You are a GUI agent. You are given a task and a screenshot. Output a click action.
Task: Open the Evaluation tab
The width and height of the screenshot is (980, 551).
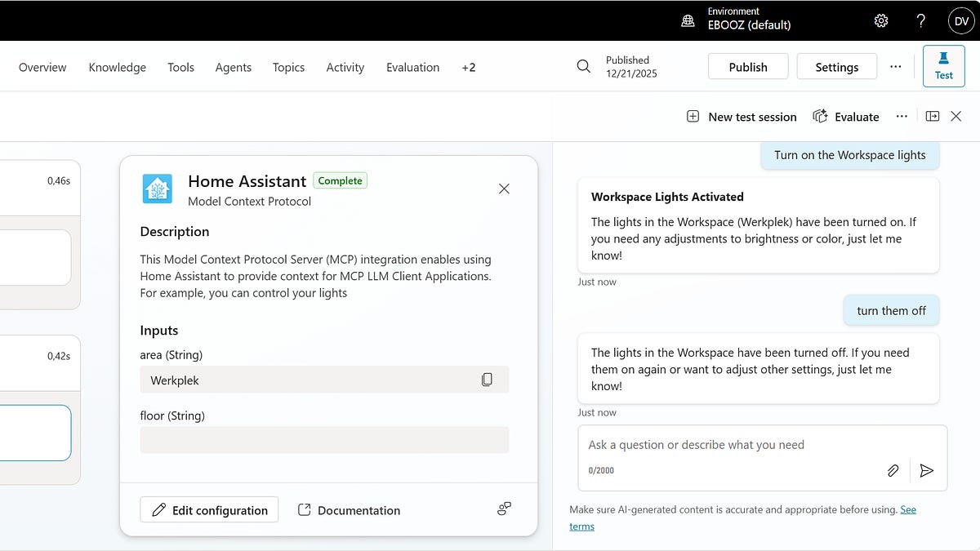click(412, 67)
